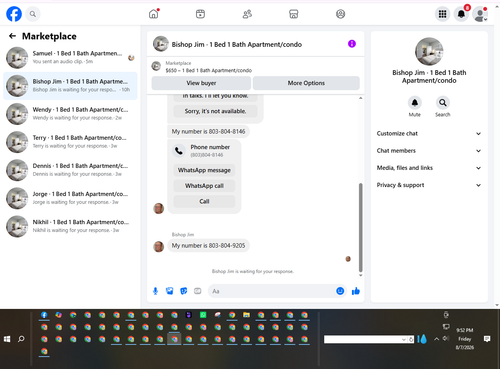The image size is (500, 369).
Task: Open the Samuel conversation
Action: (x=70, y=58)
